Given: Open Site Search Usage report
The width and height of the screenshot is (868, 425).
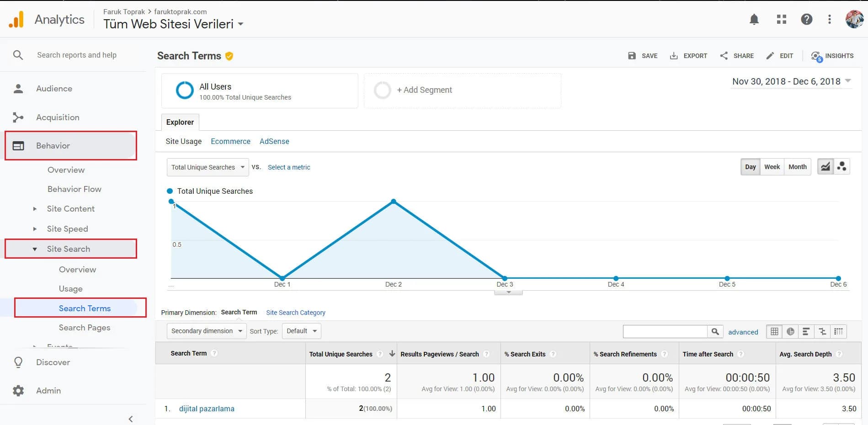Looking at the screenshot, I should 71,289.
